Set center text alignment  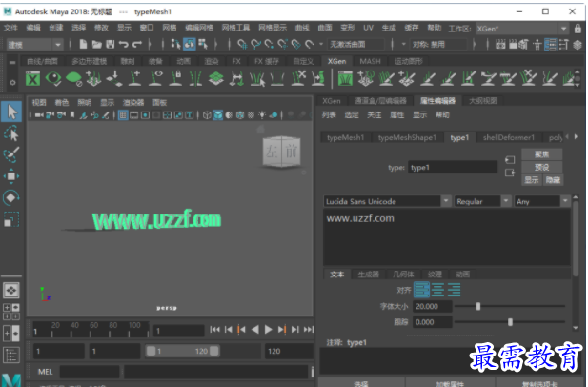click(437, 290)
